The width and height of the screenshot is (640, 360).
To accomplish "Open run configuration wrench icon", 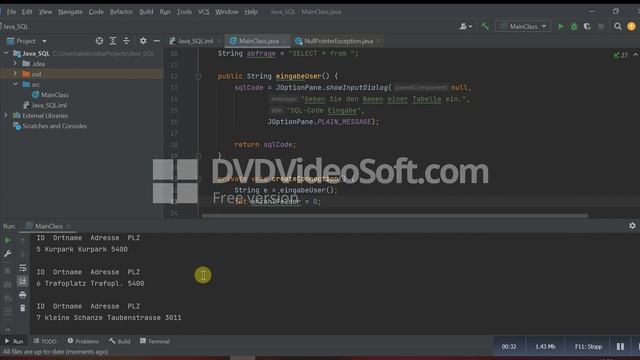I will coord(7,254).
